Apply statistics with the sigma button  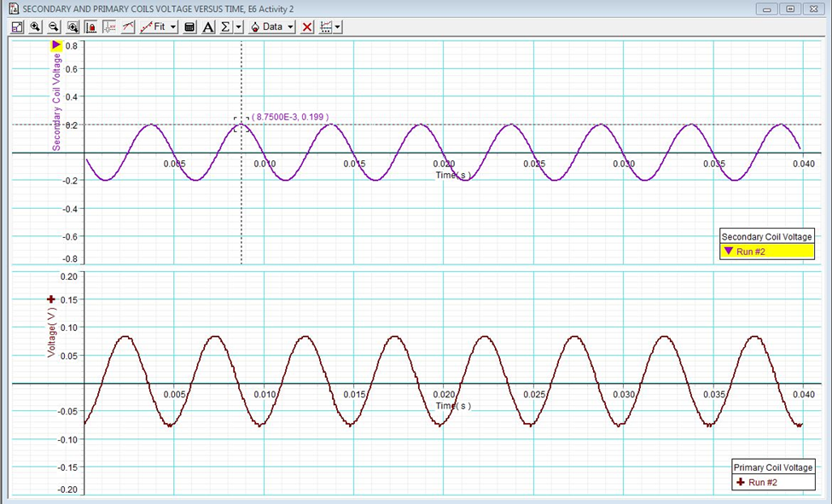223,26
